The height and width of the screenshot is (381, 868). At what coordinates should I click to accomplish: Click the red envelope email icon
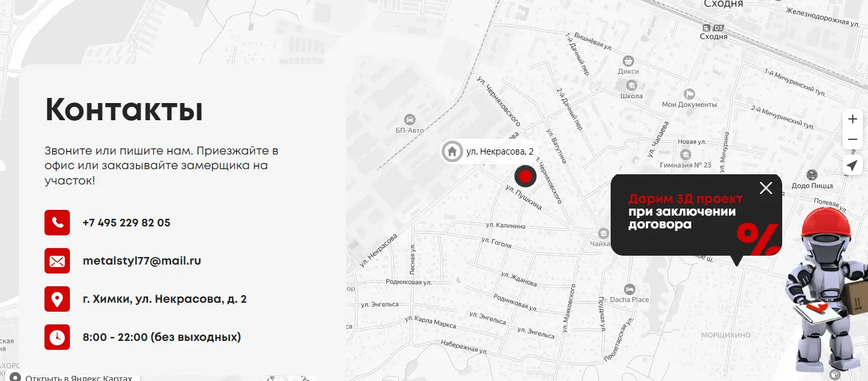point(57,261)
